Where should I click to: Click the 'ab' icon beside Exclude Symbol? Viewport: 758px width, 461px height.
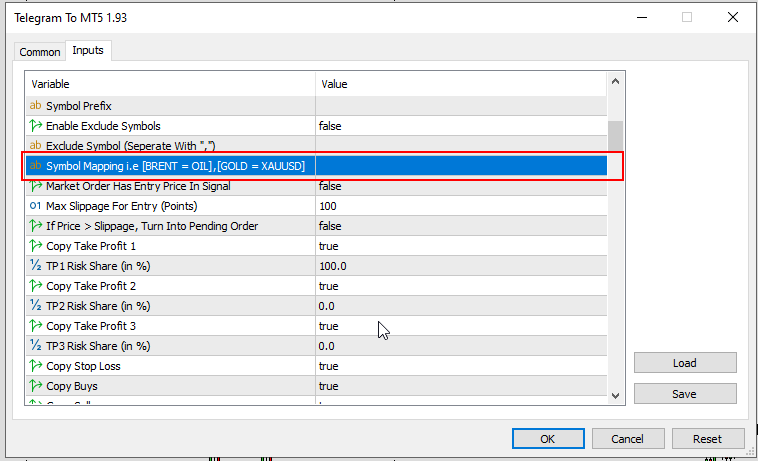click(x=36, y=146)
